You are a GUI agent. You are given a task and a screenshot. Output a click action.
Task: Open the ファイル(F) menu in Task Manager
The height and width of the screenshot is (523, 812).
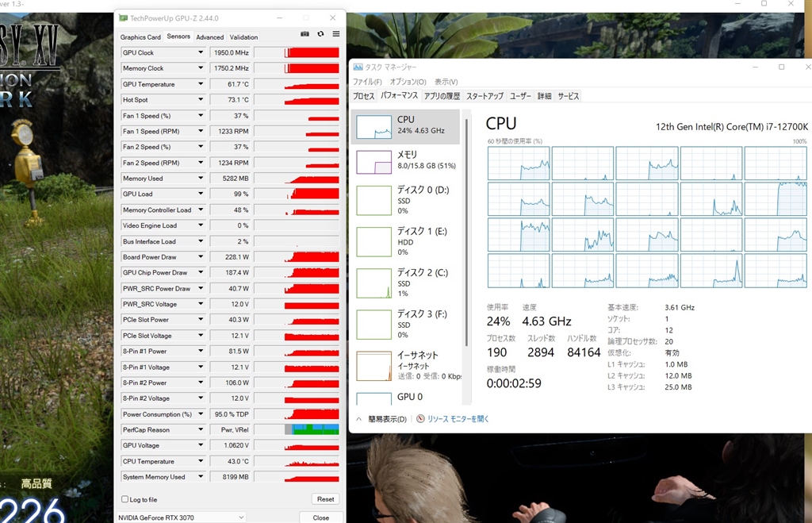tap(367, 82)
